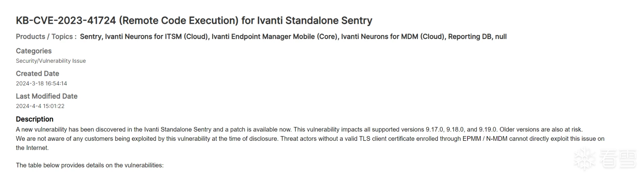The width and height of the screenshot is (644, 179).
Task: Click the Products / Topics label
Action: (46, 37)
